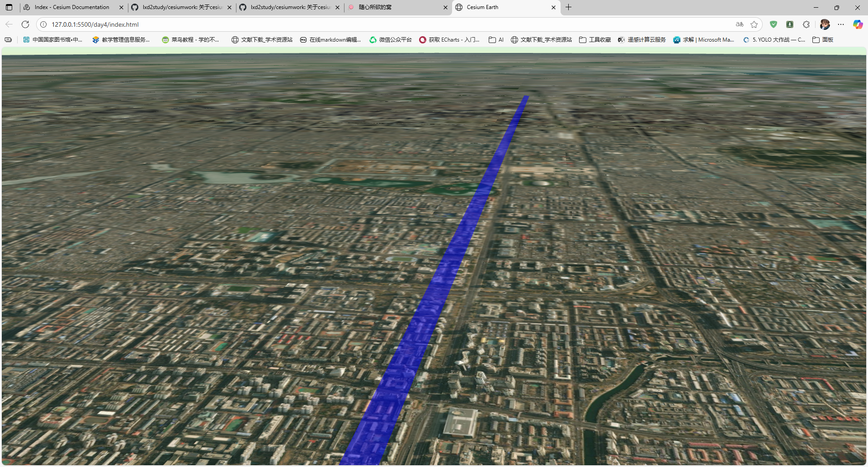Open the tab actions menu icon
Viewport: 868px width, 467px height.
pos(9,7)
